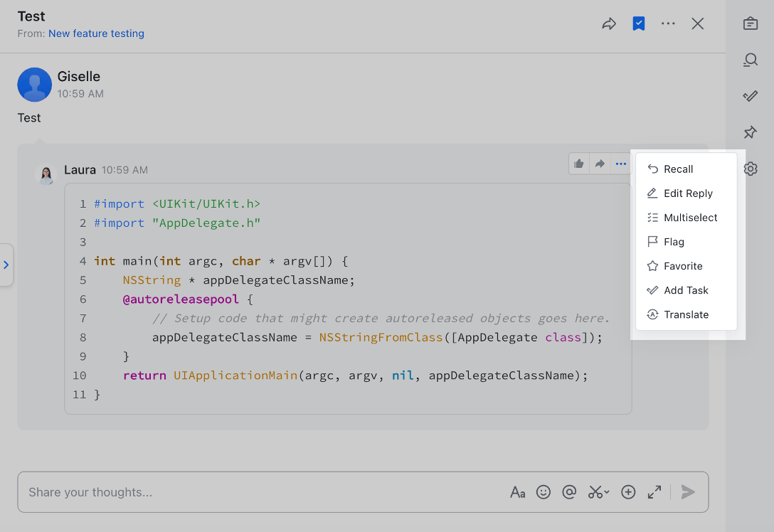Select Translate in the context menu

(x=684, y=314)
